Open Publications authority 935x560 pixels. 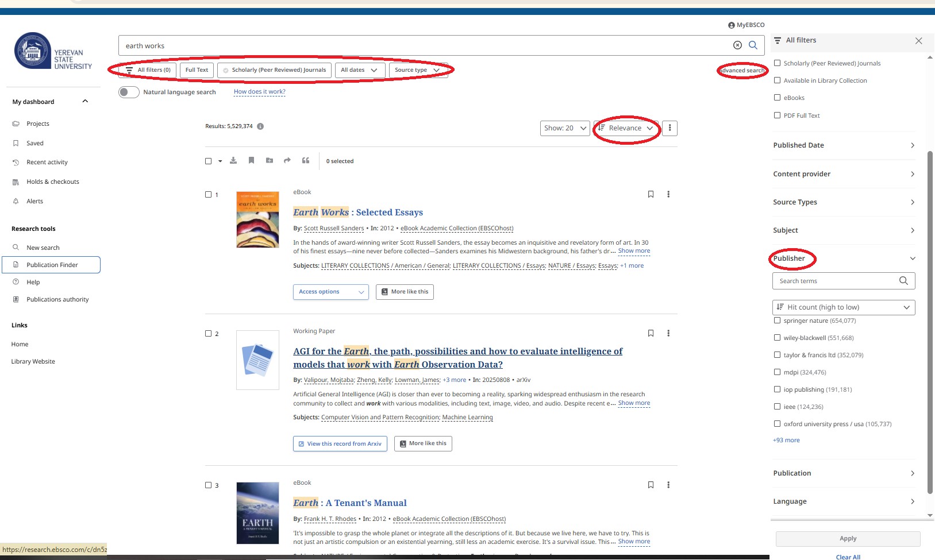pyautogui.click(x=57, y=299)
